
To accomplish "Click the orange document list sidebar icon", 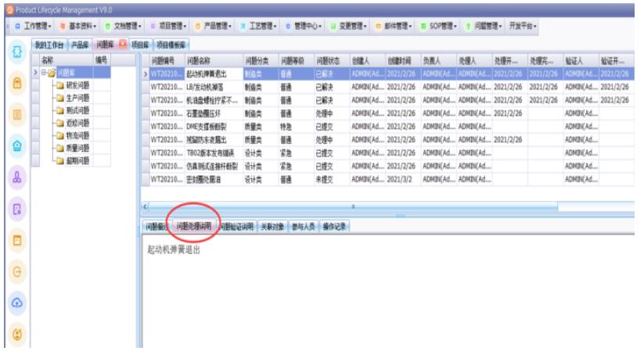I will click(x=17, y=114).
